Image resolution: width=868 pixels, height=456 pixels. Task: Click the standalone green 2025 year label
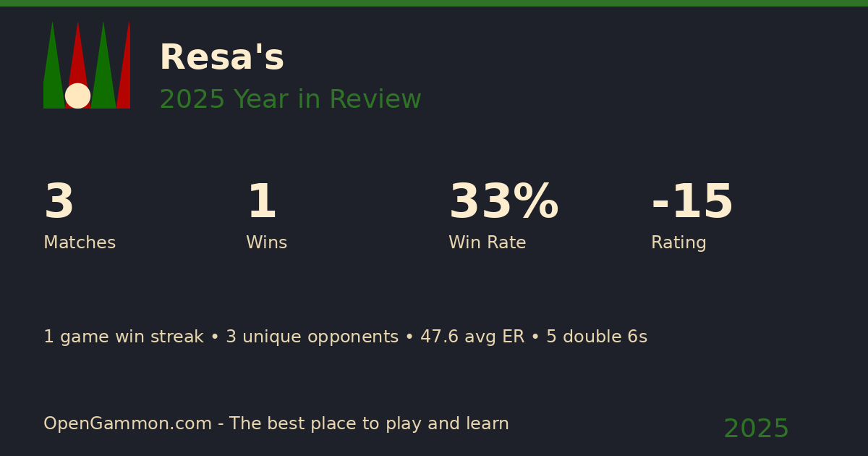click(x=756, y=429)
